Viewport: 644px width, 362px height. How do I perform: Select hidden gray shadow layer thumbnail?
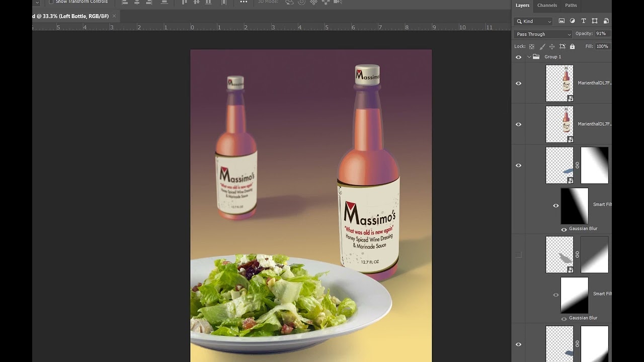[559, 255]
